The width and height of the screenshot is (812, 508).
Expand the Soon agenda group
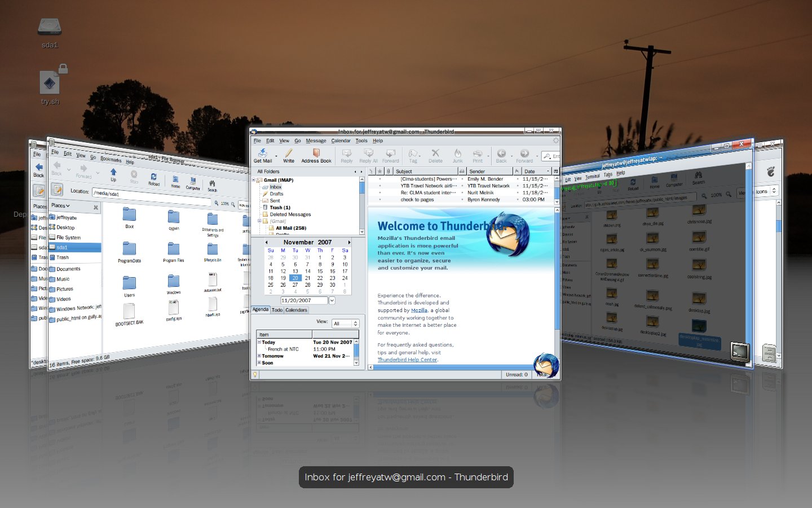tap(259, 362)
